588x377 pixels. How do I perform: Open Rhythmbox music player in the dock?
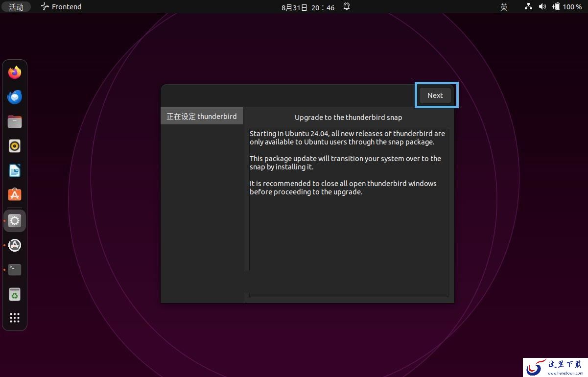coord(15,146)
